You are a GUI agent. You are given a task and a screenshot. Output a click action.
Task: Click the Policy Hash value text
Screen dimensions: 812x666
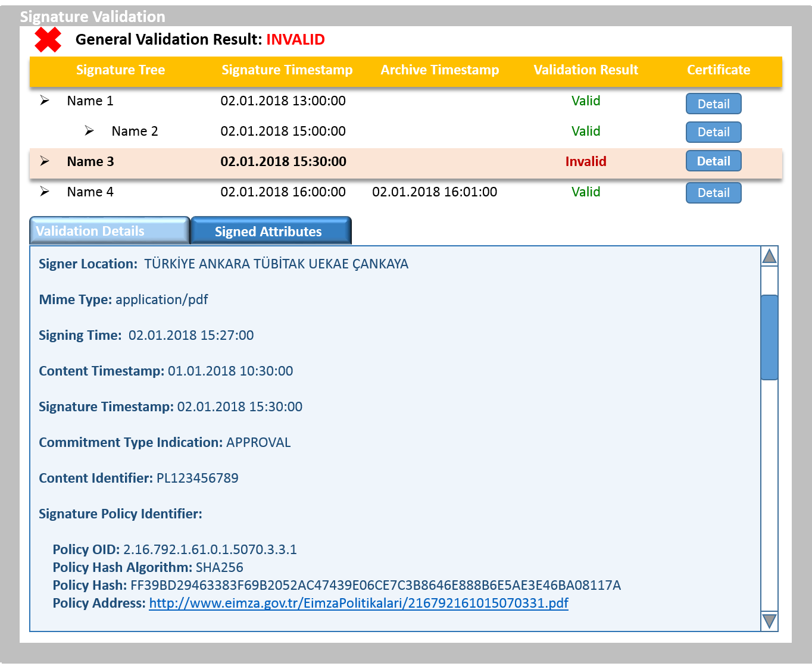point(375,585)
